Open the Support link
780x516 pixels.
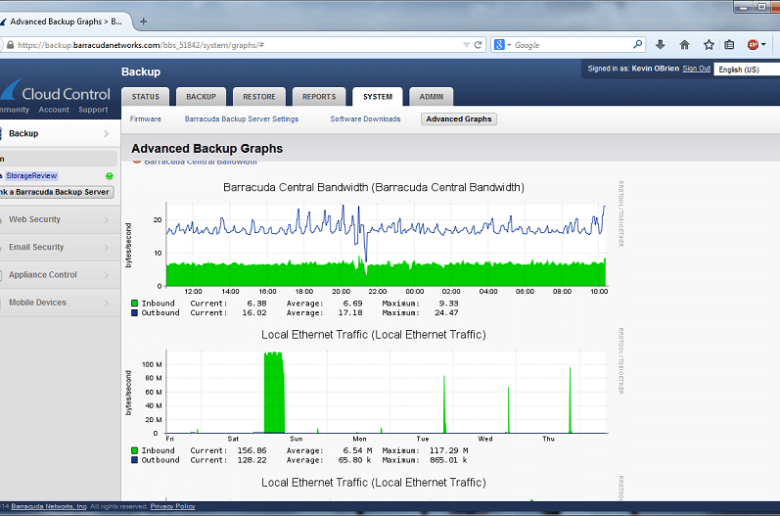tap(93, 109)
